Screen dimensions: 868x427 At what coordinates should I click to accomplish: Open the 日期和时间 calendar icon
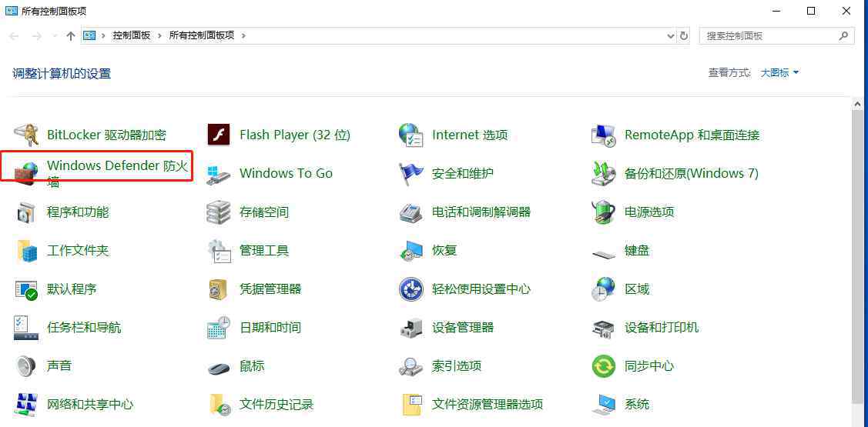pyautogui.click(x=218, y=328)
